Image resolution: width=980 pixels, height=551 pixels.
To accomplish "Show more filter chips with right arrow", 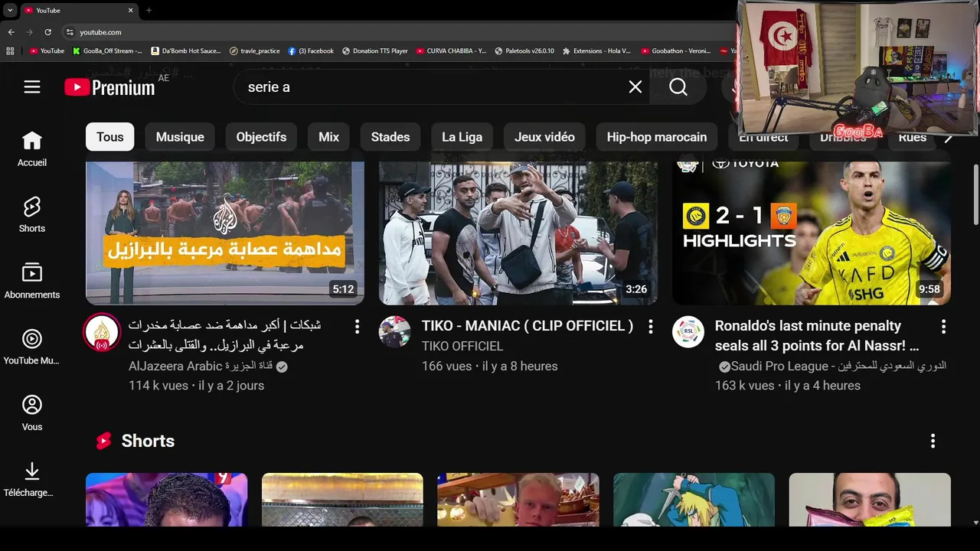I will tap(948, 138).
